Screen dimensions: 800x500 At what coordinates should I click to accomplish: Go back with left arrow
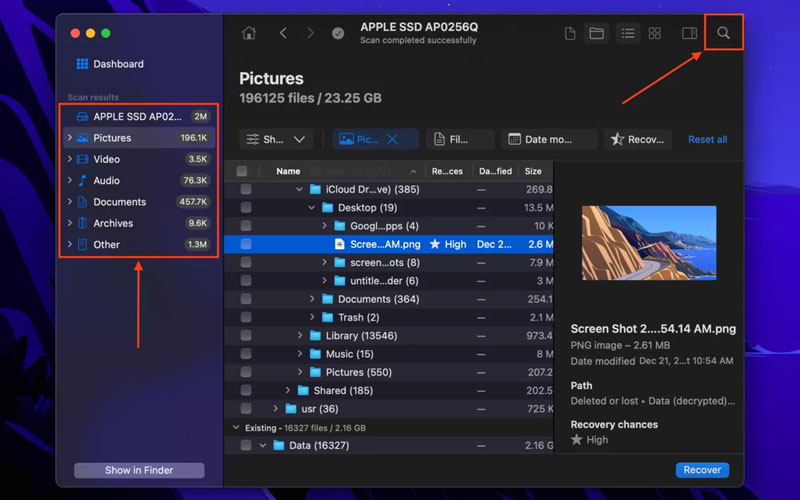[x=283, y=33]
